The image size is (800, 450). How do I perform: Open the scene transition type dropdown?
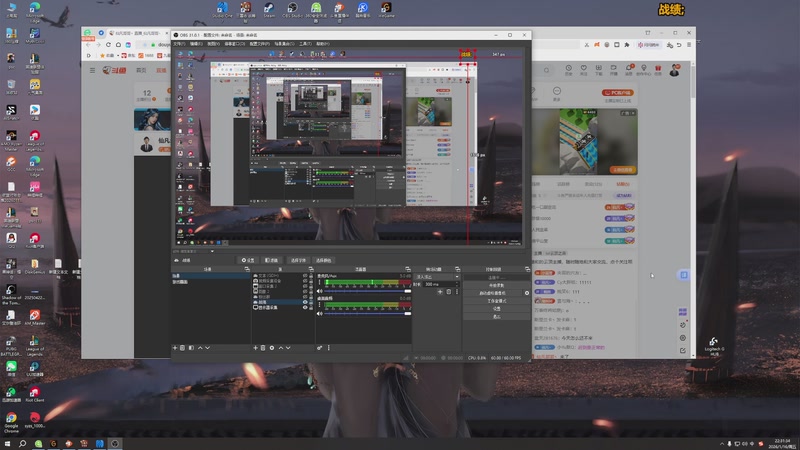[x=436, y=276]
